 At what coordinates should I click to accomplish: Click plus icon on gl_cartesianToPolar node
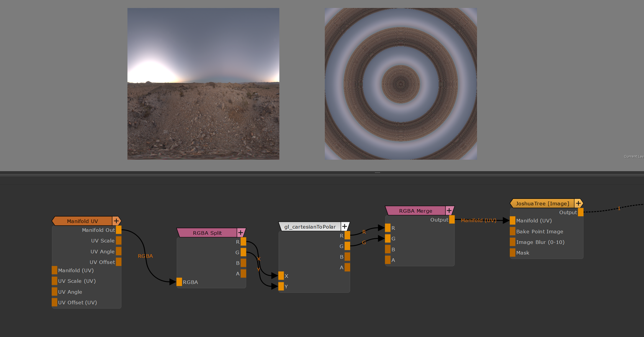click(345, 227)
